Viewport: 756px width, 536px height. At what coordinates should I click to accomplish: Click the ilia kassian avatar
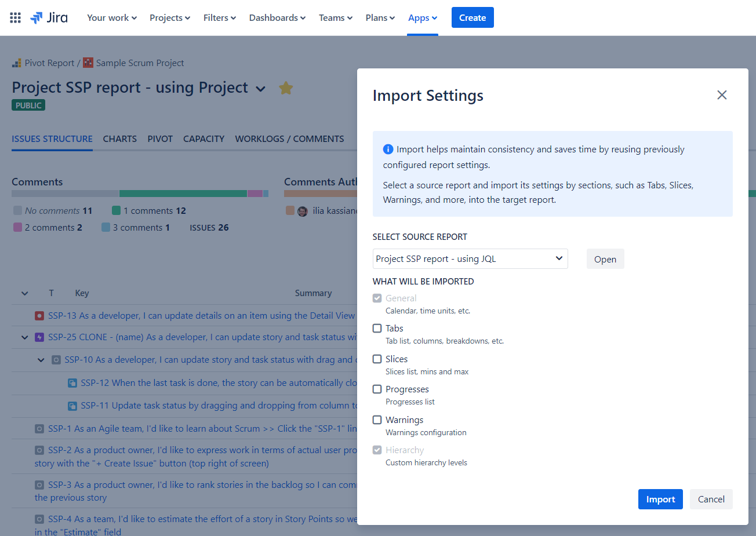point(303,212)
